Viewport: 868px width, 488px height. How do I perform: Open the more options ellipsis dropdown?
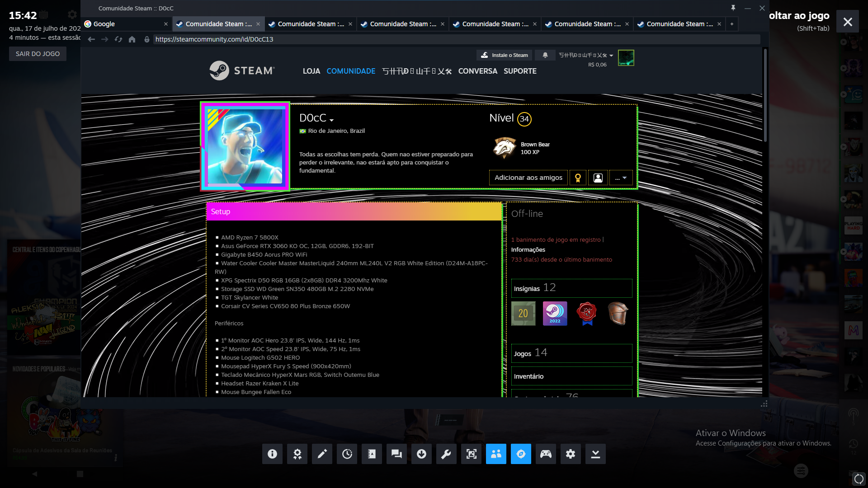point(621,178)
